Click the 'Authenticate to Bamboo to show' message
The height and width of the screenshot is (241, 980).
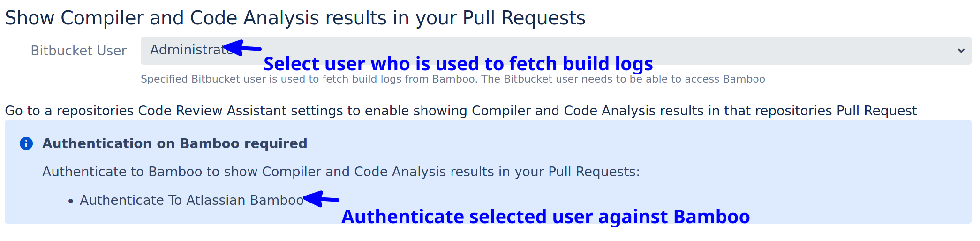pyautogui.click(x=341, y=172)
